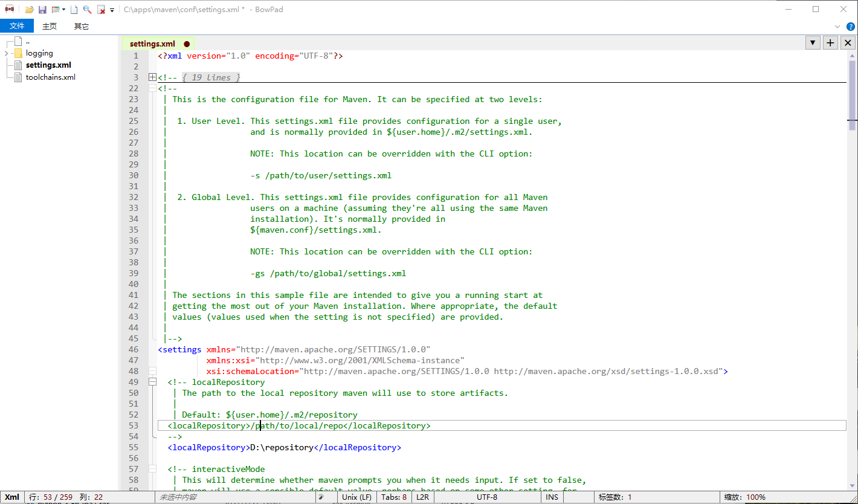Screen dimensions: 858x504
Task: Close the current tab with the X button
Action: 848,42
